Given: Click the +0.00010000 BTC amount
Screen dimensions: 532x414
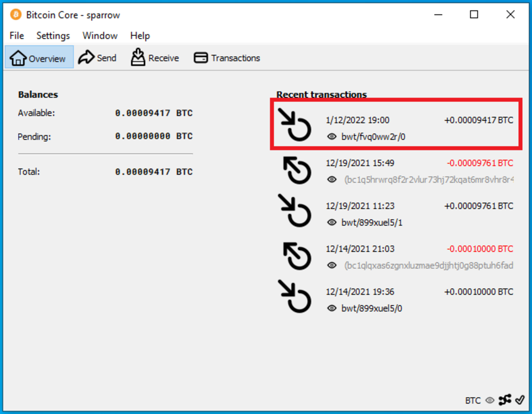Looking at the screenshot, I should point(479,292).
